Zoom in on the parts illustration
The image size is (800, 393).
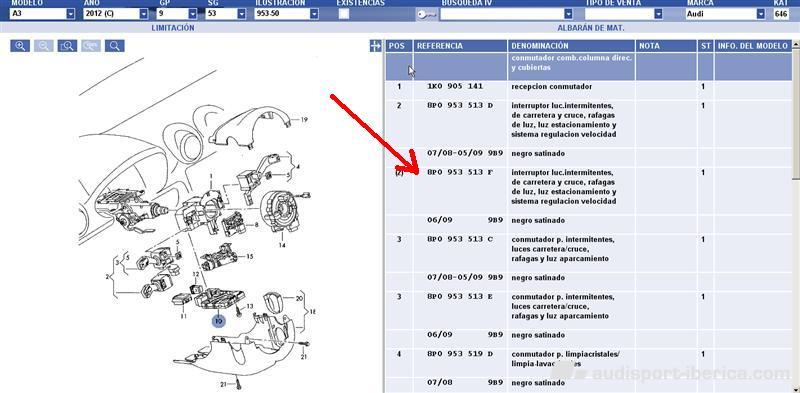20,46
